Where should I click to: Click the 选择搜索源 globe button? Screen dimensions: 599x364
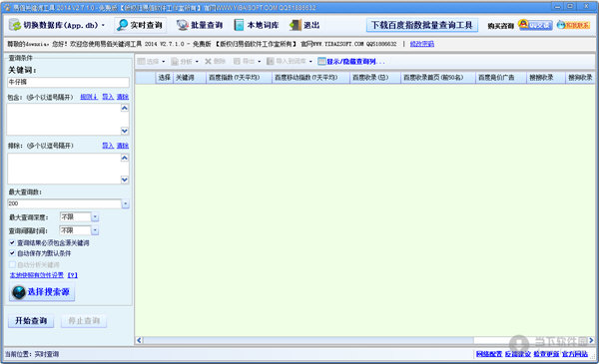click(x=42, y=292)
